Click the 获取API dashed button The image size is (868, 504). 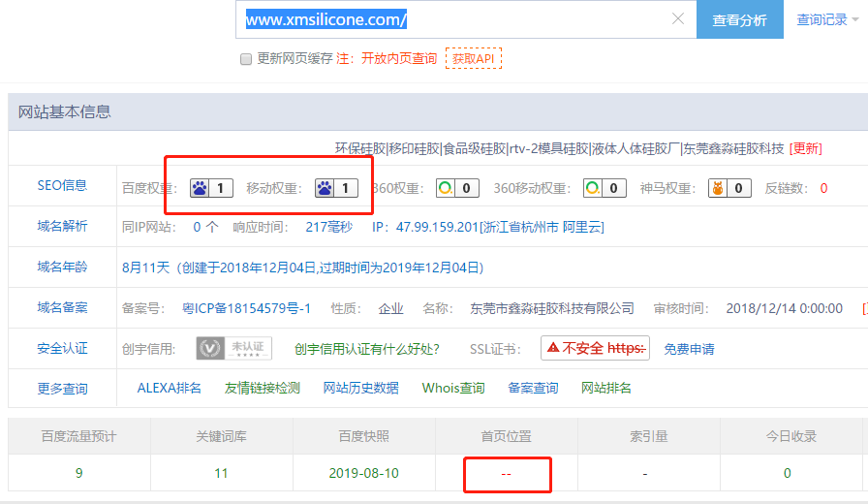pyautogui.click(x=474, y=59)
